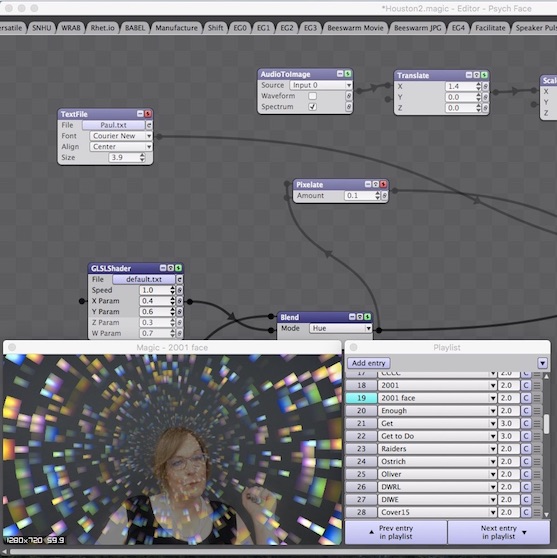The image size is (557, 558).
Task: Enable the Waveform checkbox in AudioToImage
Action: 312,96
